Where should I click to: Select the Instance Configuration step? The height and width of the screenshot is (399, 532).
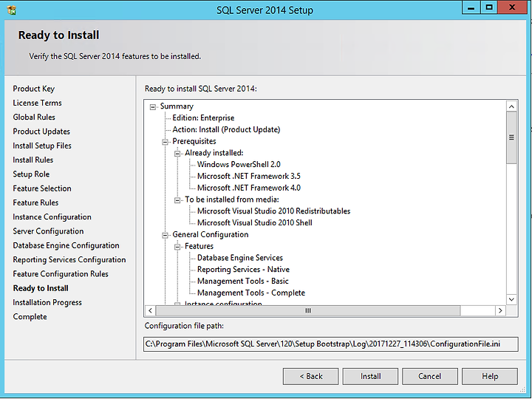(x=52, y=216)
